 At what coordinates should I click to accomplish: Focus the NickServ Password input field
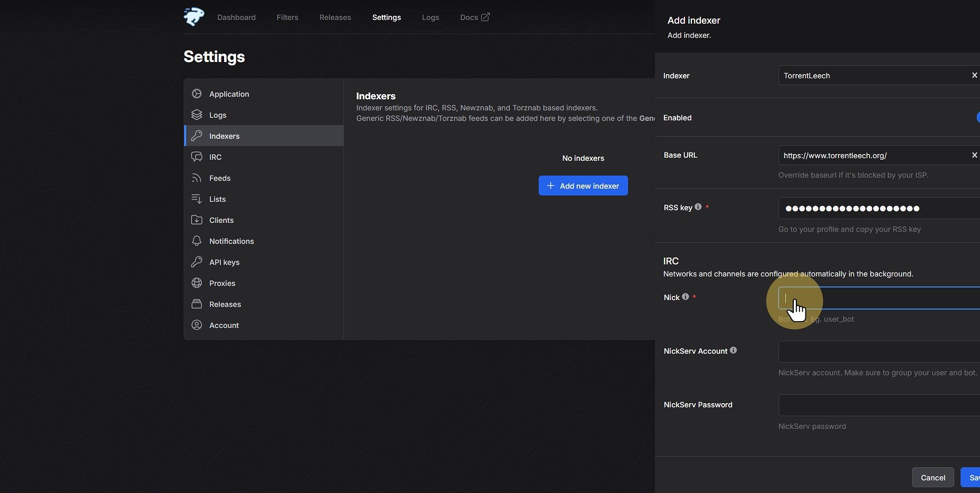pyautogui.click(x=879, y=405)
